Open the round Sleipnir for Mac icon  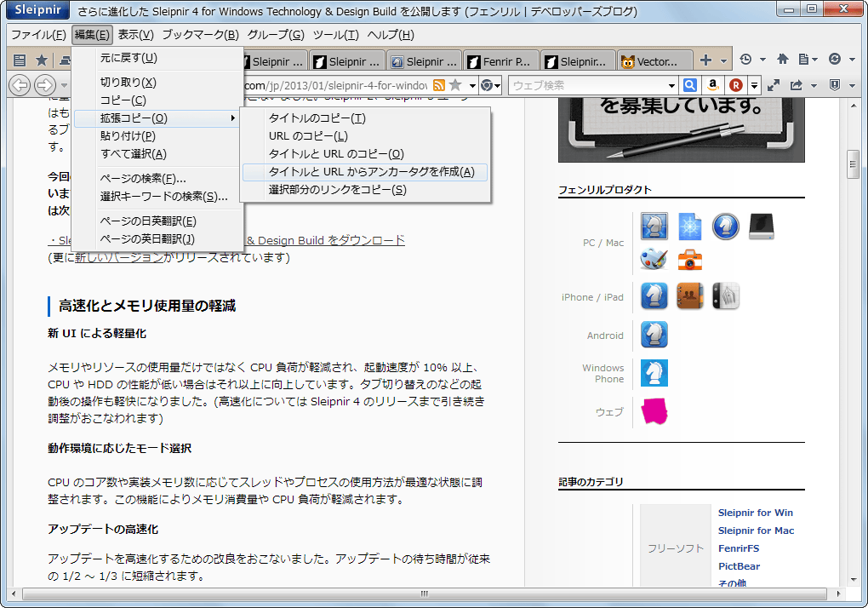726,226
